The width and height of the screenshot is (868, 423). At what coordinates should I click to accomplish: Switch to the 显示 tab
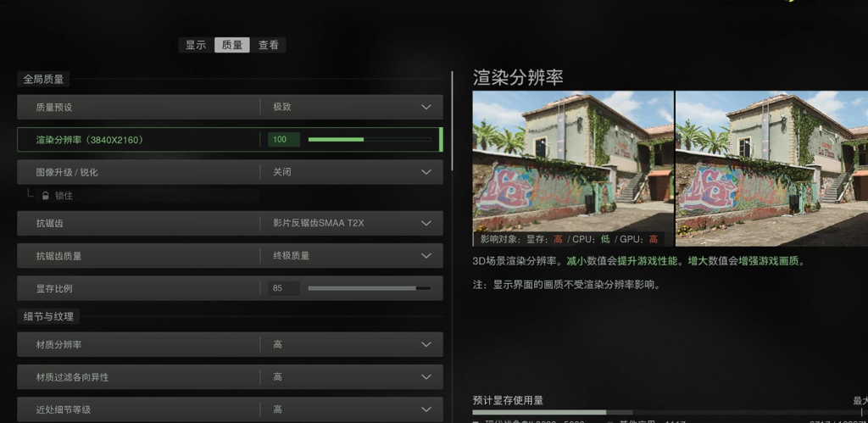tap(196, 45)
